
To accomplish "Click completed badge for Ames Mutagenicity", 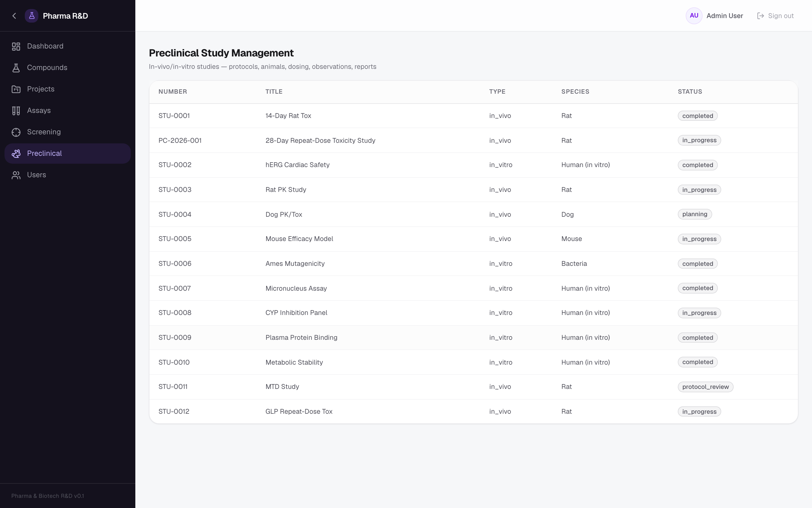I will click(698, 264).
